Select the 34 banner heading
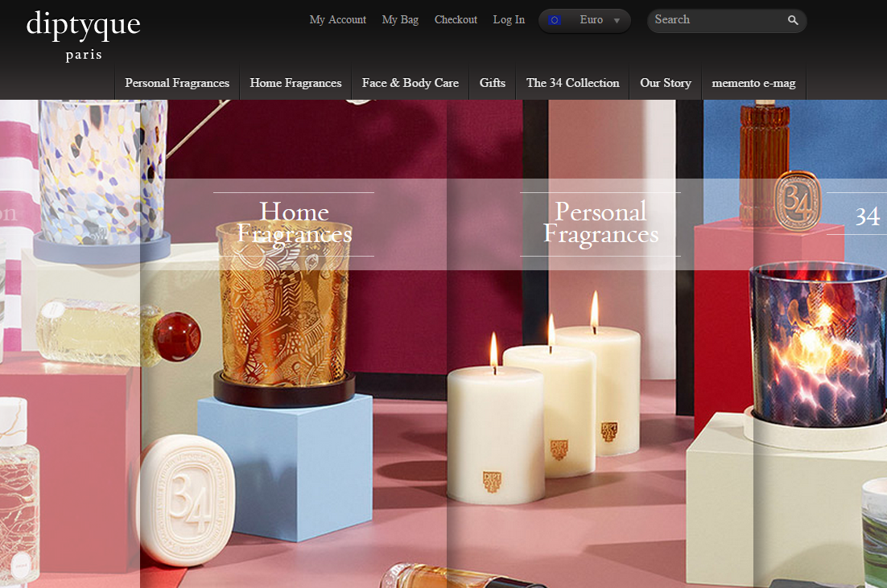This screenshot has height=588, width=887. pyautogui.click(x=867, y=216)
